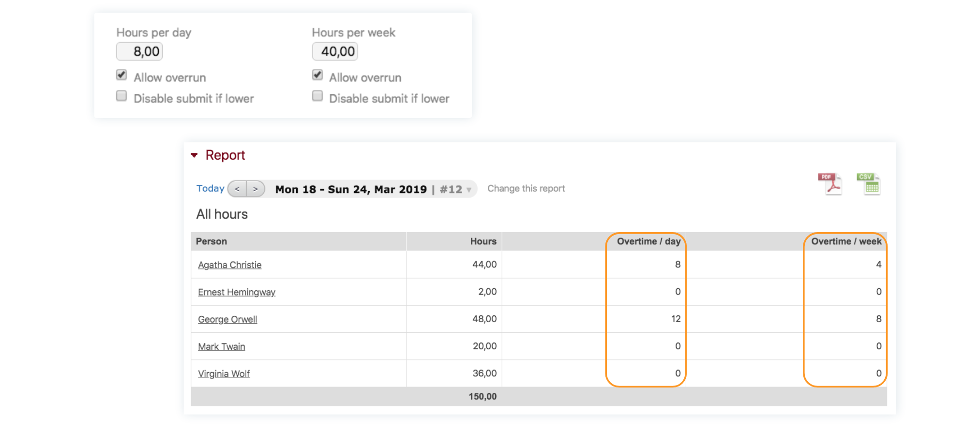Open Mark Twain's details
Viewport: 980px width, 430px height.
tap(221, 347)
